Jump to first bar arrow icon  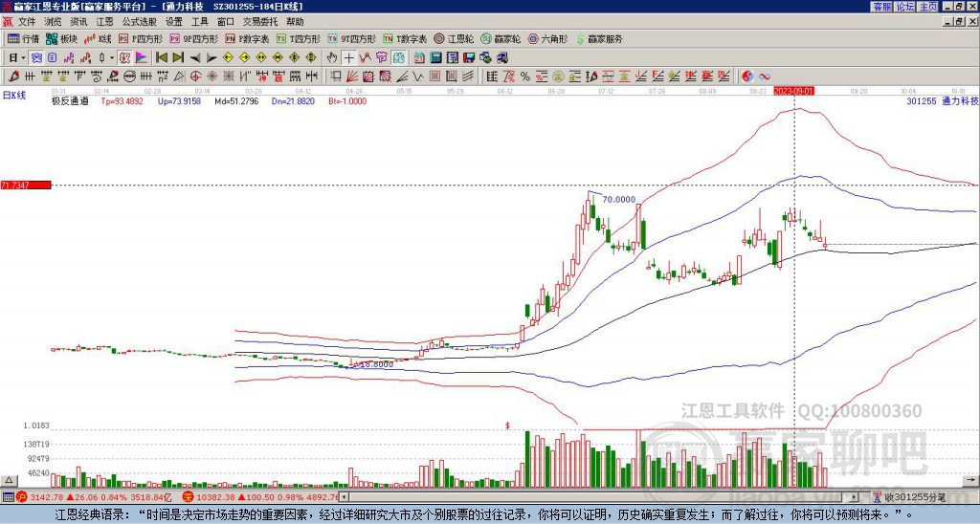pyautogui.click(x=161, y=58)
